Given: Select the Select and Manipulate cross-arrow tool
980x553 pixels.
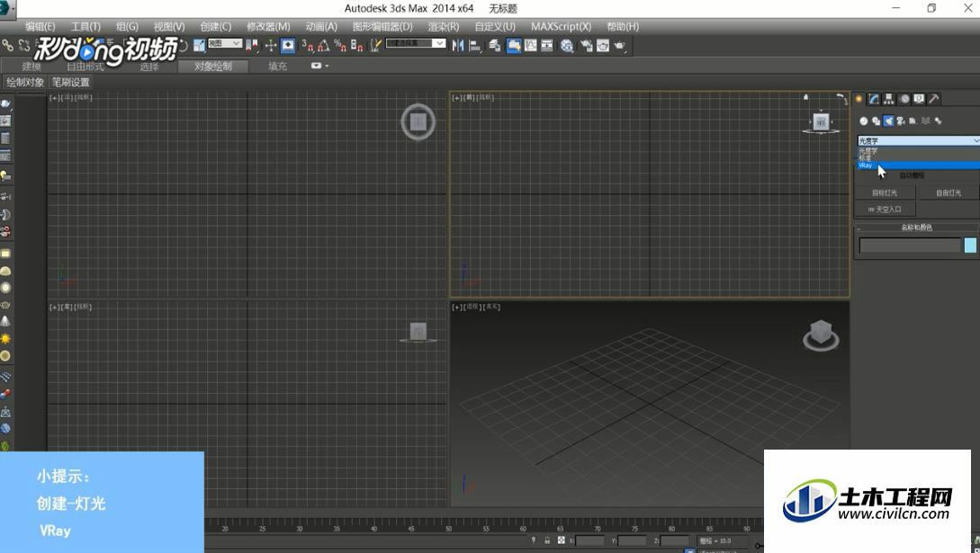Looking at the screenshot, I should 271,46.
